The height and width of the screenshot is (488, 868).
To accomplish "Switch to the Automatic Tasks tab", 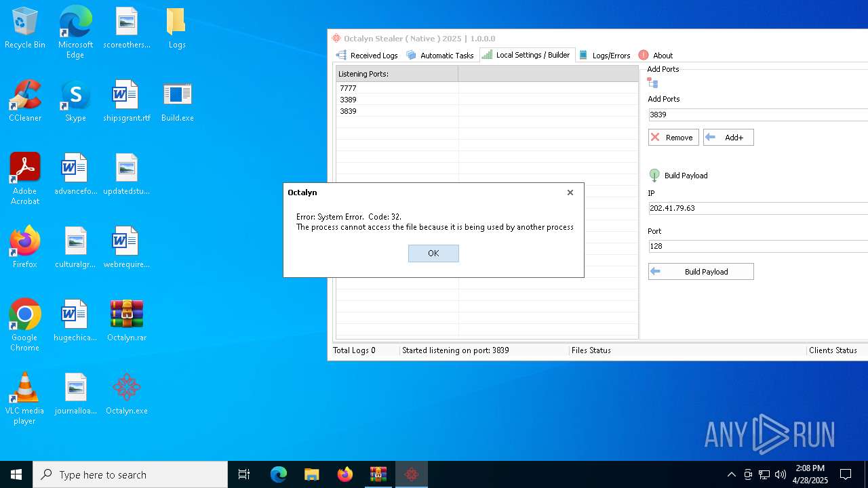I will point(439,56).
